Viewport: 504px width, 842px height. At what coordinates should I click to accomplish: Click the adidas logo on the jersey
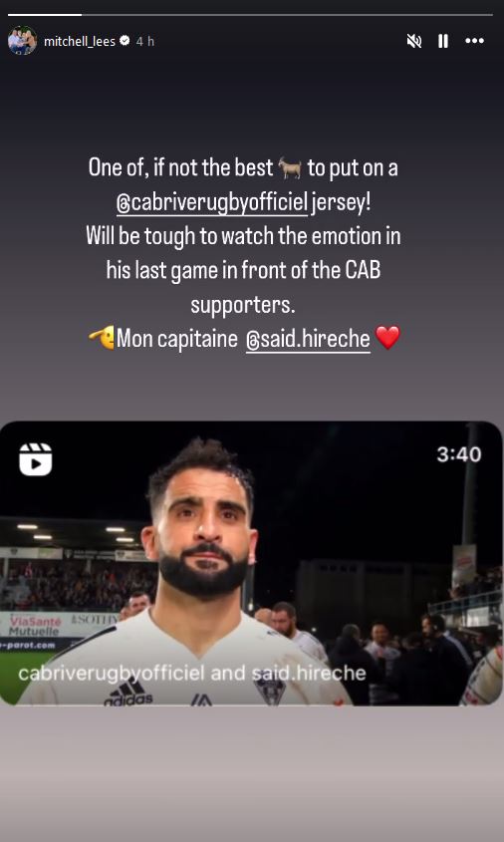(x=128, y=694)
